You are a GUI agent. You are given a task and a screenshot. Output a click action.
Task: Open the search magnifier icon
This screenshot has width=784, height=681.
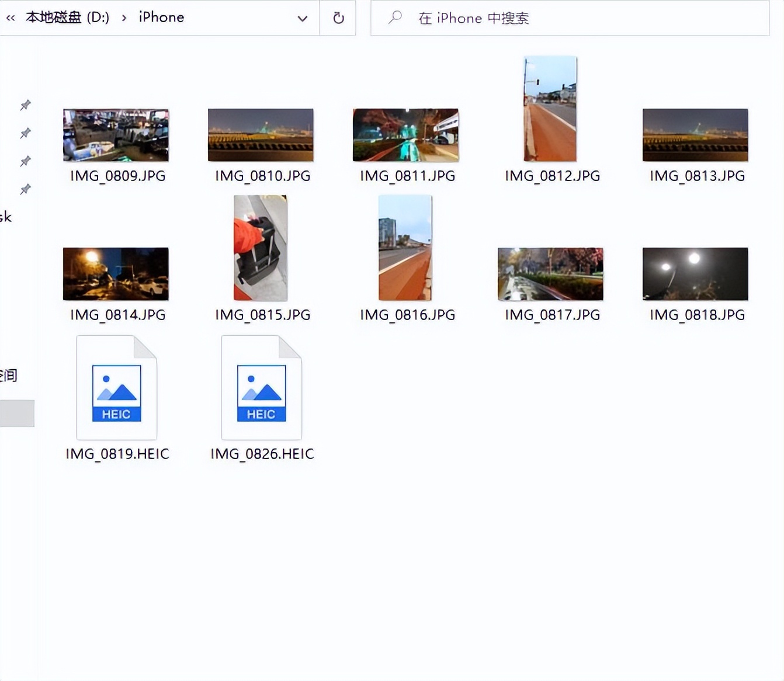pos(394,18)
